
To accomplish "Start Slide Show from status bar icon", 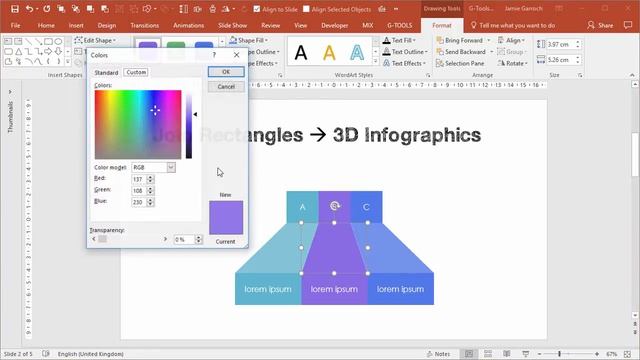I will [526, 354].
